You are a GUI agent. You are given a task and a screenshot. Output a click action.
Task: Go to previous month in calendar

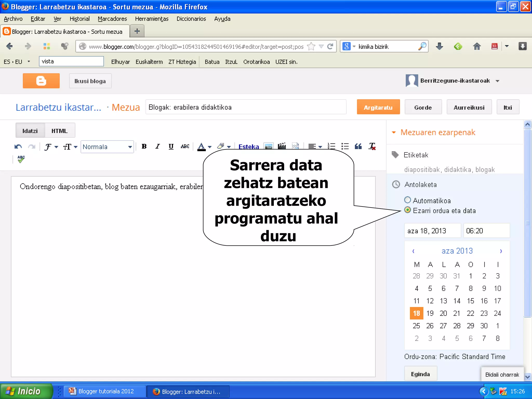[x=414, y=251]
